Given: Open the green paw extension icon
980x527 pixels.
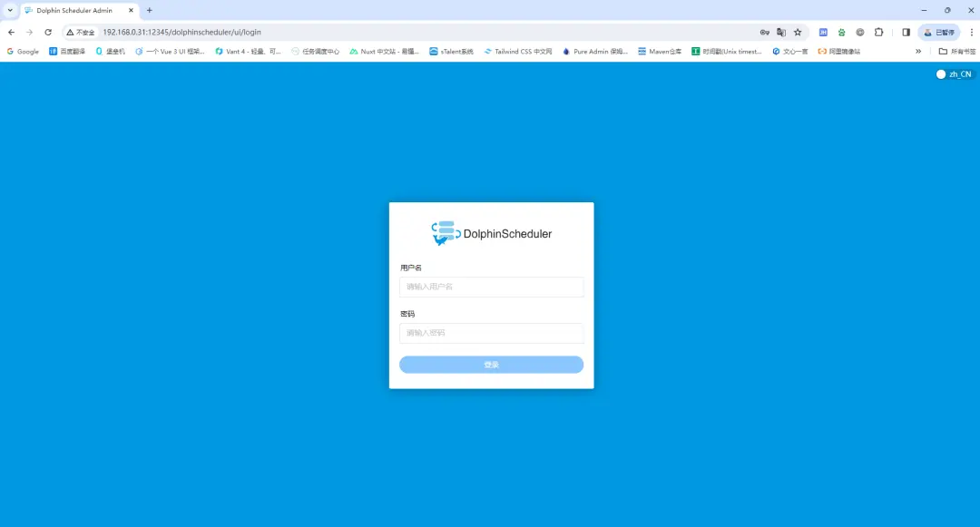Looking at the screenshot, I should click(x=842, y=33).
